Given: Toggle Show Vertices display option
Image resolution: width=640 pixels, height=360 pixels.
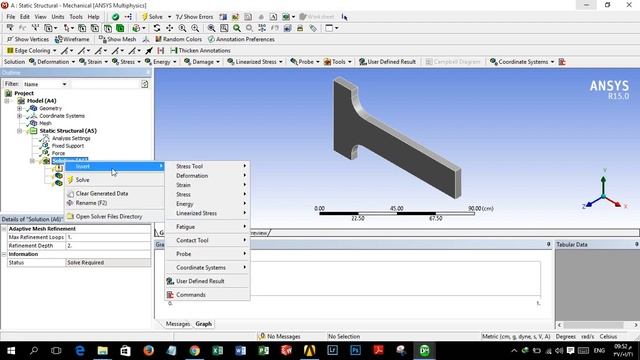Looking at the screenshot, I should pyautogui.click(x=28, y=39).
